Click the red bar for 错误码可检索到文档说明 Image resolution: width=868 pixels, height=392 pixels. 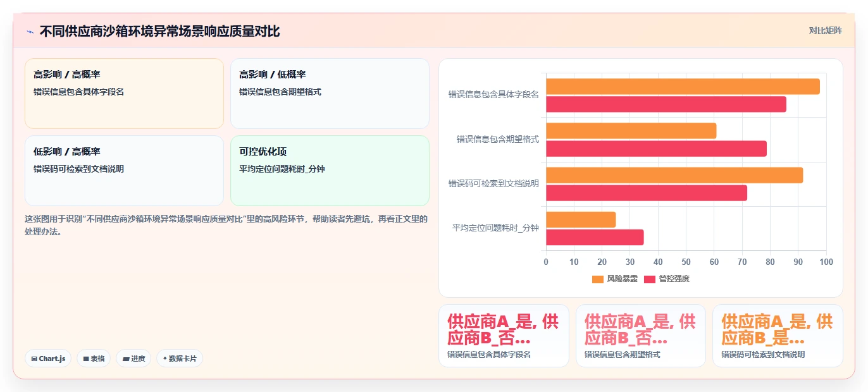coord(647,193)
